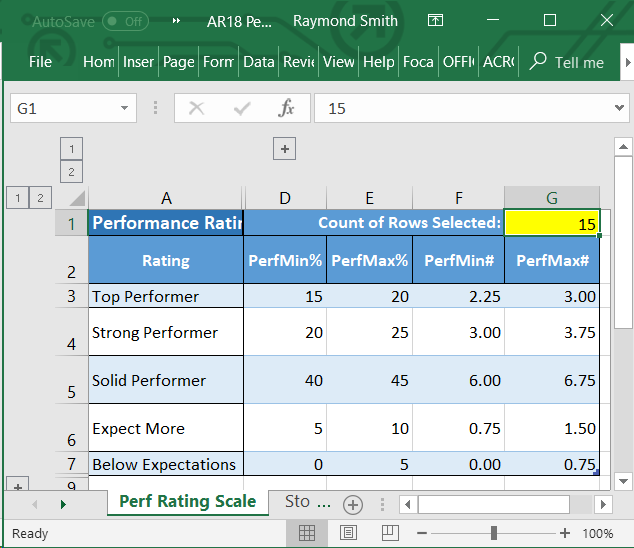
Task: Expand the formula bar with chevron
Action: (619, 108)
